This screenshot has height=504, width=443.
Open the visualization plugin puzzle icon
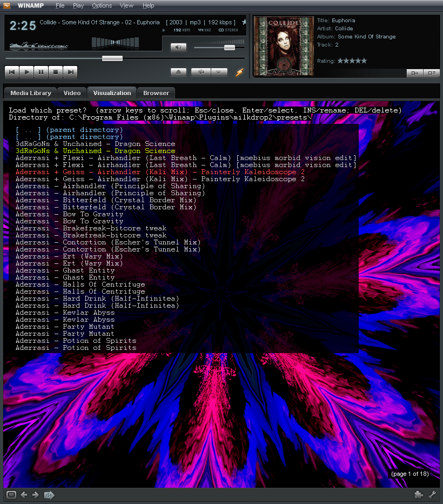(419, 495)
